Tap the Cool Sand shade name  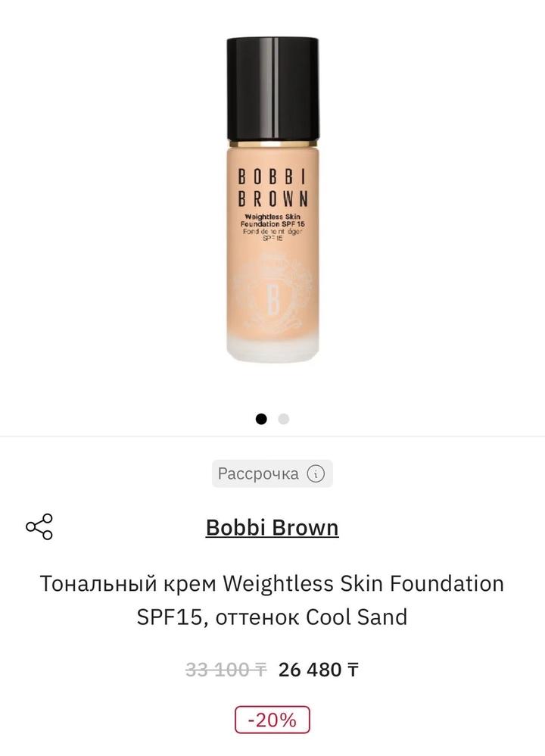pyautogui.click(x=357, y=617)
